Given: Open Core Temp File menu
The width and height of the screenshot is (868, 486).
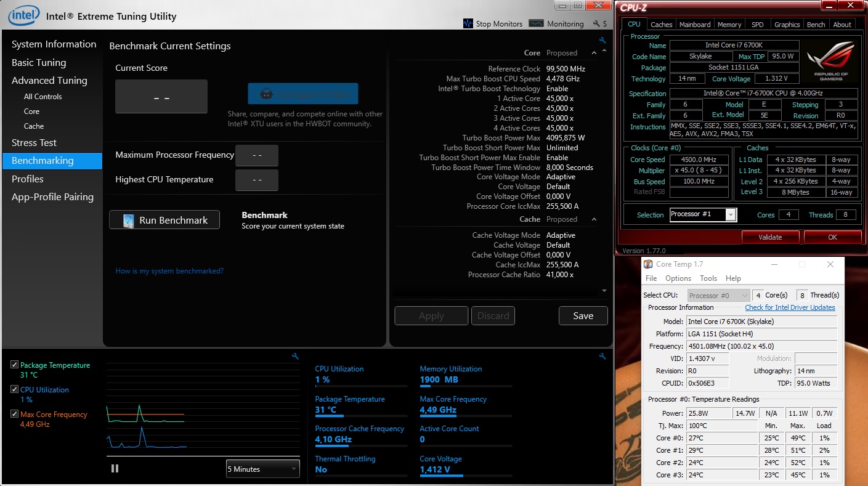Looking at the screenshot, I should (651, 278).
